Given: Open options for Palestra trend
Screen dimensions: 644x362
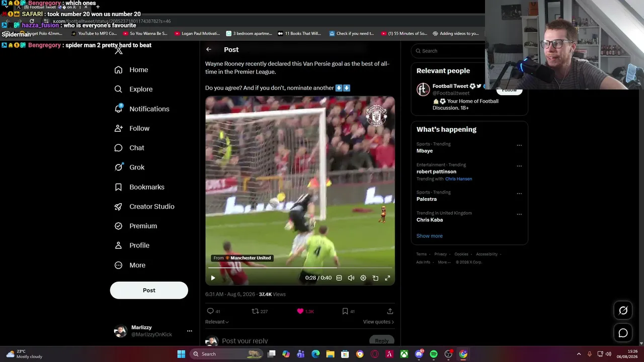Looking at the screenshot, I should click(519, 194).
